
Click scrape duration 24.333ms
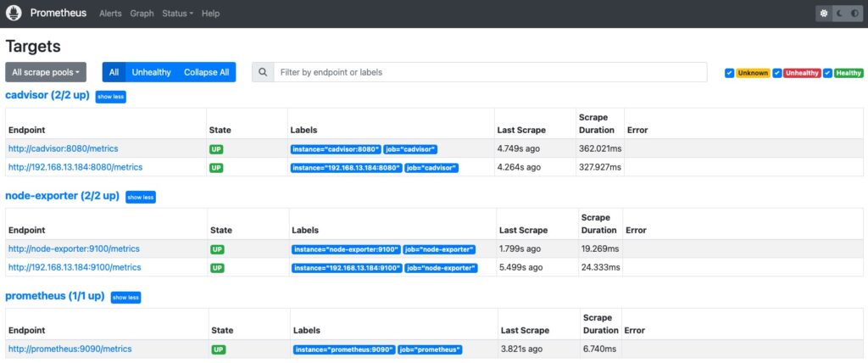click(601, 267)
